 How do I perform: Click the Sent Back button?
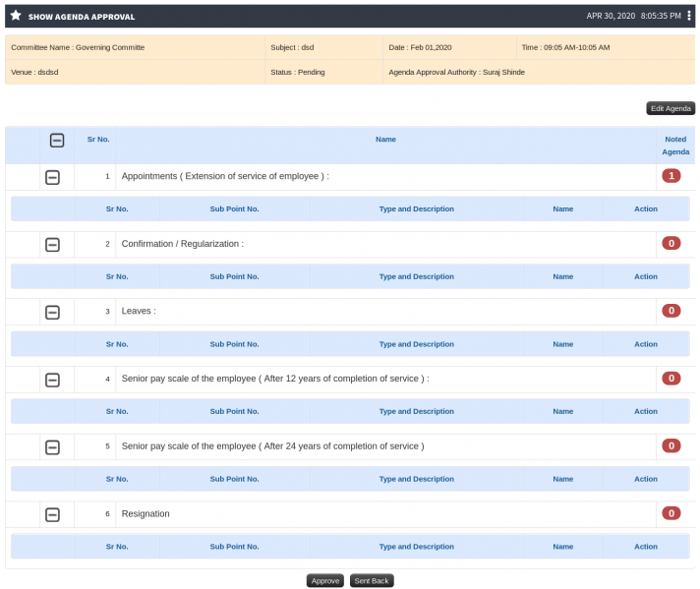tap(372, 581)
